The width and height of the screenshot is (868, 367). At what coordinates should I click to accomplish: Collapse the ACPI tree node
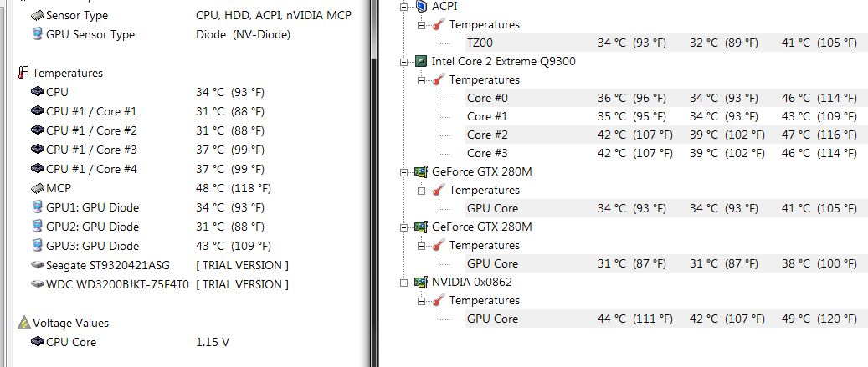coord(404,7)
